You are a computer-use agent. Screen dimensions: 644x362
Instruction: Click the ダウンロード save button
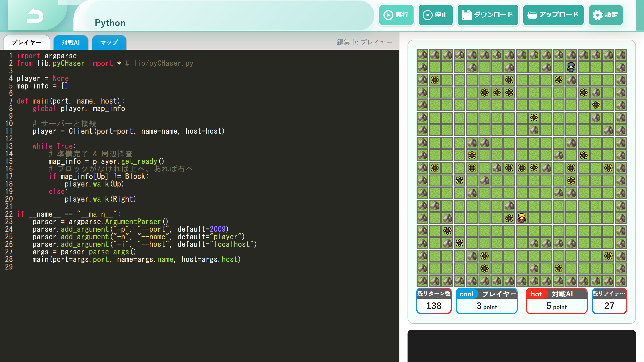coord(488,15)
